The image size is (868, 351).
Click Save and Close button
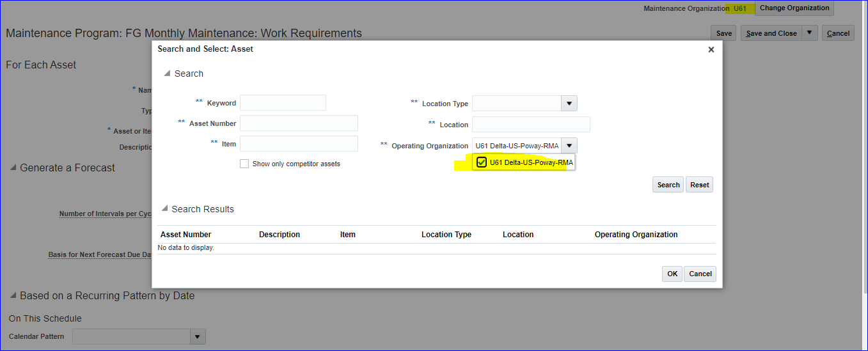click(x=771, y=33)
